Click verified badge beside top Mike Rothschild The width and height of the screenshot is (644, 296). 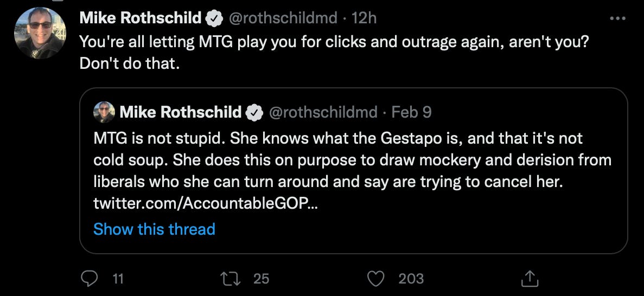(214, 18)
